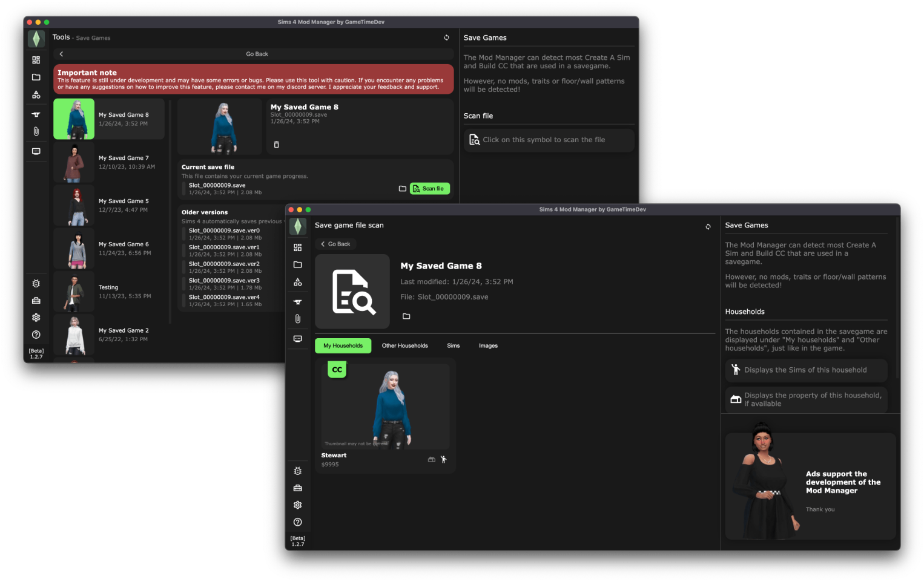924x582 pixels.
Task: Select the Sims tab
Action: click(x=454, y=345)
